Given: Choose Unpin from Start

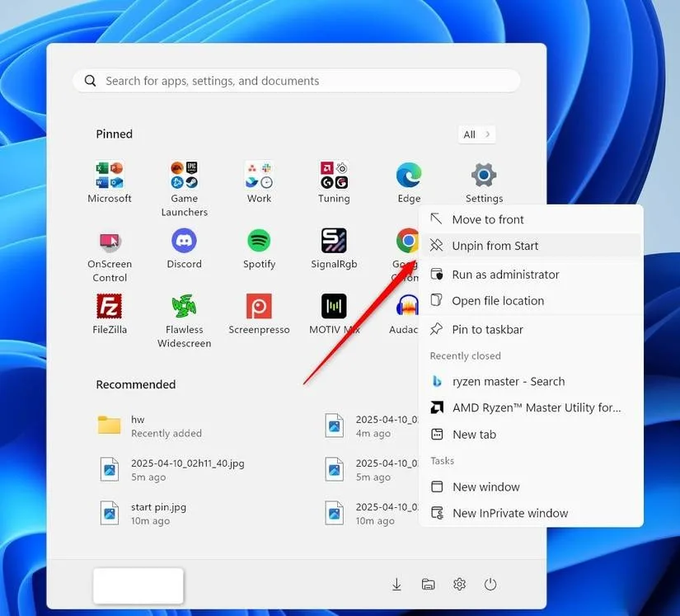Looking at the screenshot, I should point(532,246).
